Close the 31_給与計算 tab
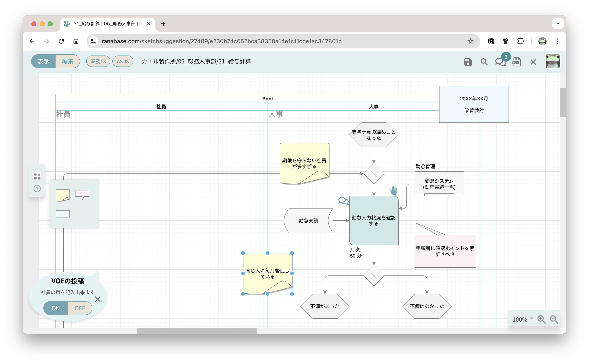 (x=149, y=24)
